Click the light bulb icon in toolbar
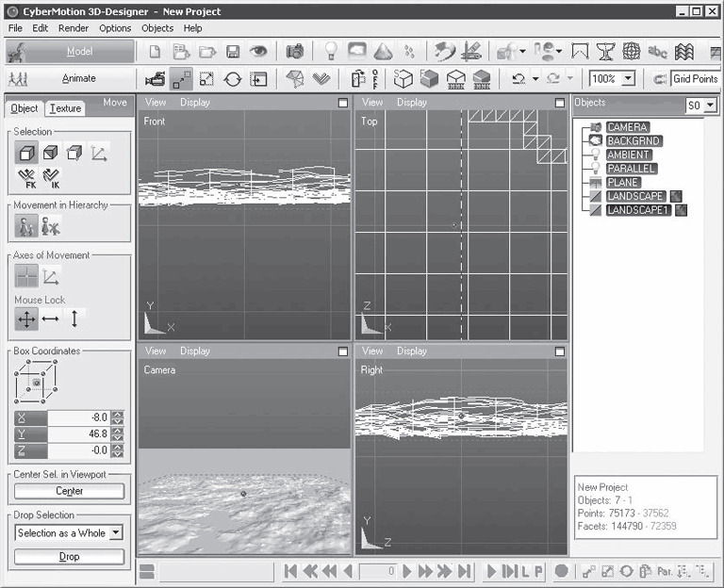724x588 pixels. [x=331, y=52]
